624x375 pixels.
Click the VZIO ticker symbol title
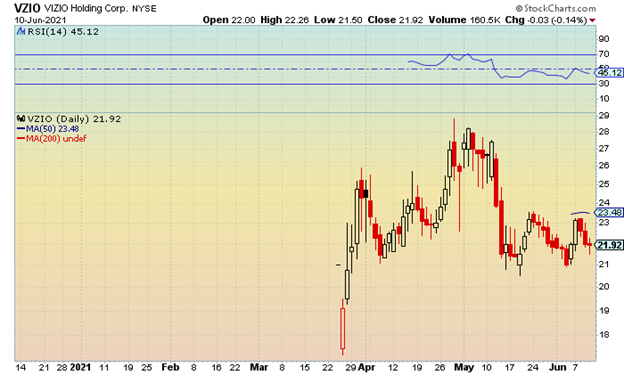[27, 8]
